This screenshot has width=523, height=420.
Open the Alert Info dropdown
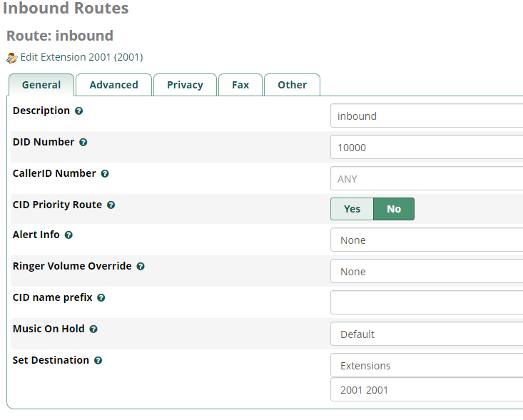[427, 240]
